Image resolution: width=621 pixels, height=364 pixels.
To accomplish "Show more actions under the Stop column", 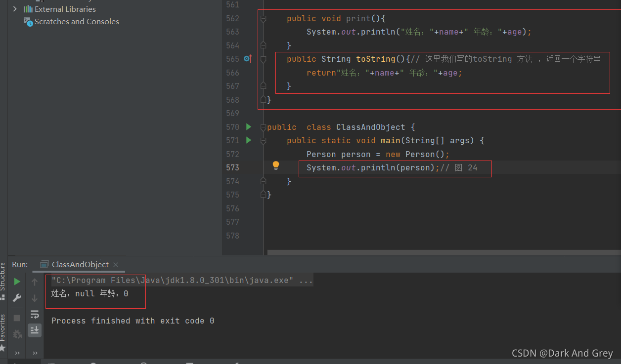I will tap(17, 353).
